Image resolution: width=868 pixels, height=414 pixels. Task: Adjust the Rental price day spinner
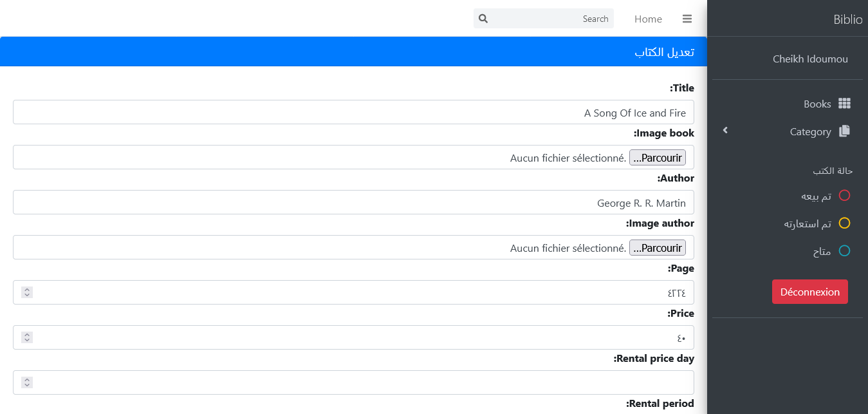[x=27, y=382]
